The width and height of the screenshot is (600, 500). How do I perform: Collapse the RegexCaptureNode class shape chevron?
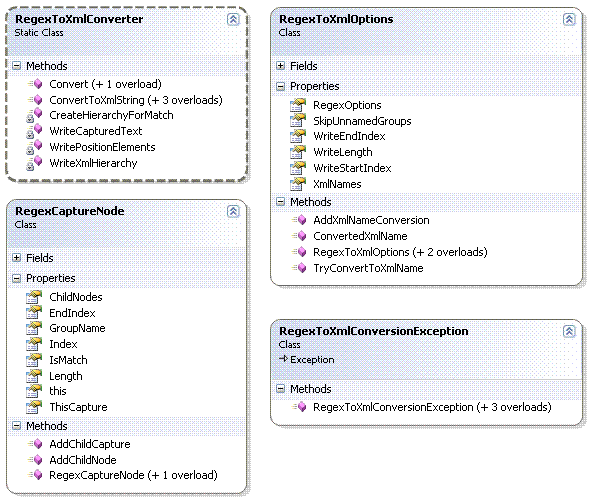(x=233, y=211)
